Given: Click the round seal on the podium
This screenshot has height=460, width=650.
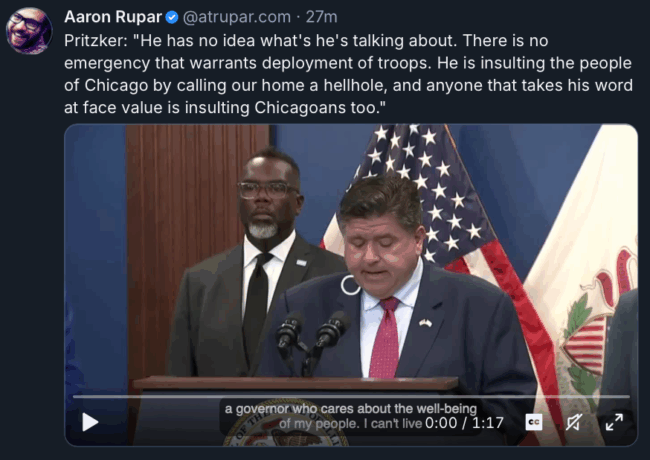Looking at the screenshot, I should tap(286, 423).
